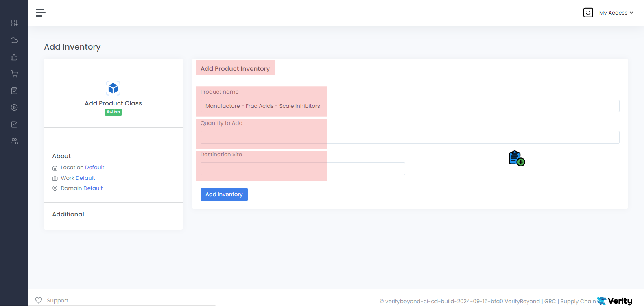
Task: Click the smiley avatar icon
Action: click(x=588, y=13)
